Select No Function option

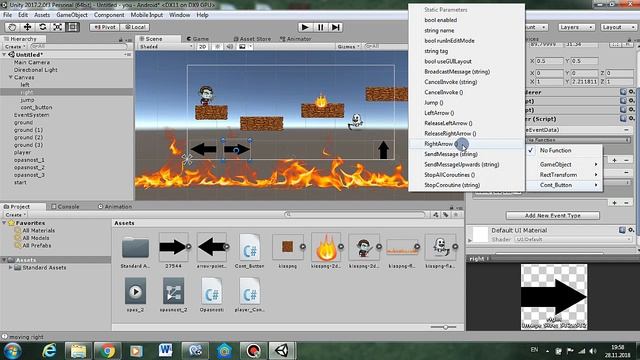pos(564,150)
